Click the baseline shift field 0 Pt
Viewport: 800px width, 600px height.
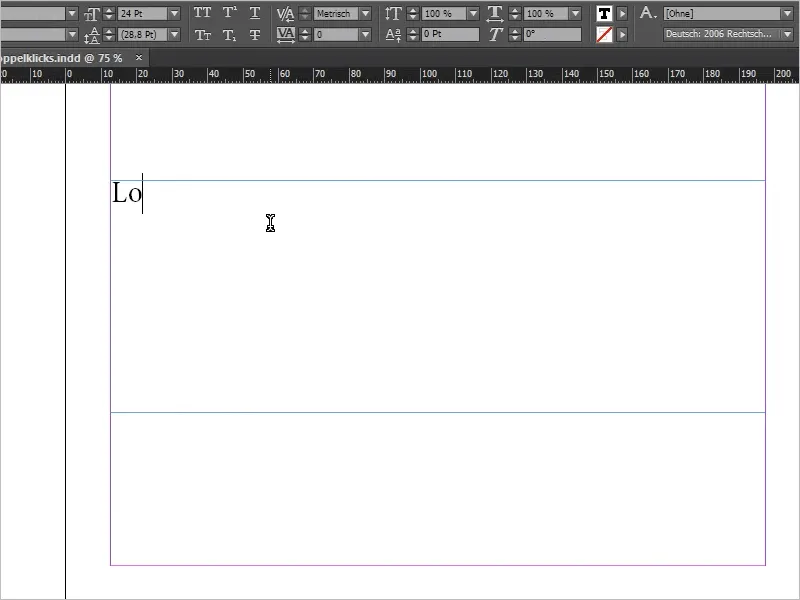451,34
